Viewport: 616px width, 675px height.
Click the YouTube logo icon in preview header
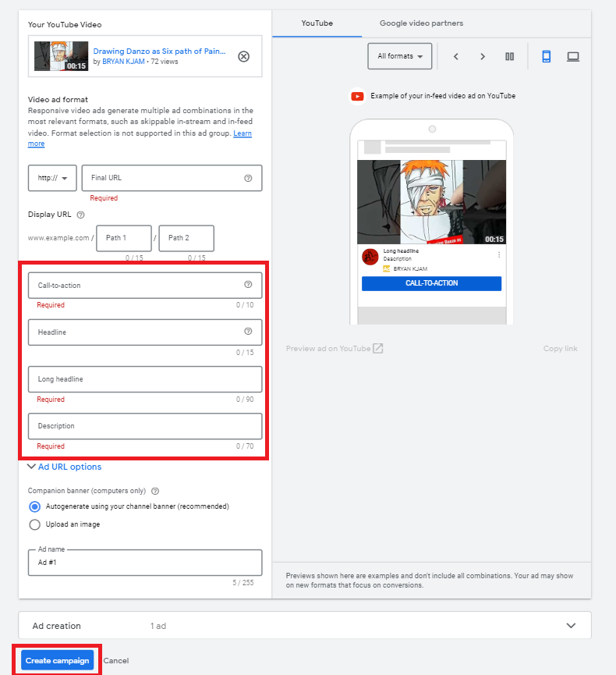coord(357,96)
